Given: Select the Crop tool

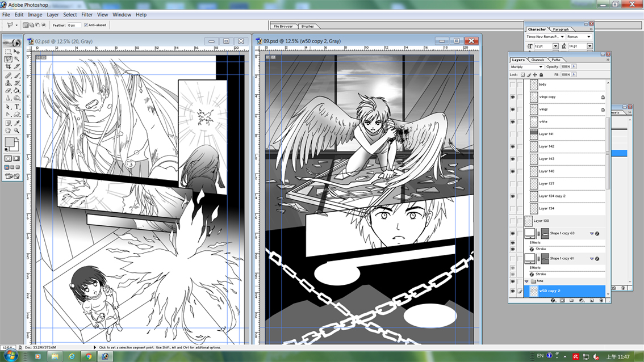Looking at the screenshot, I should [9, 67].
